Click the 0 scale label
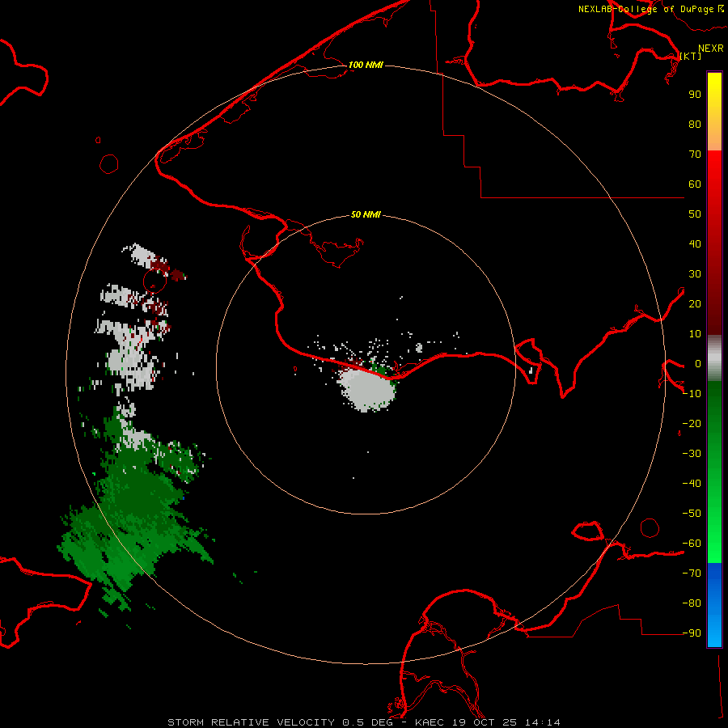Viewport: 728px width, 728px height. tap(697, 363)
